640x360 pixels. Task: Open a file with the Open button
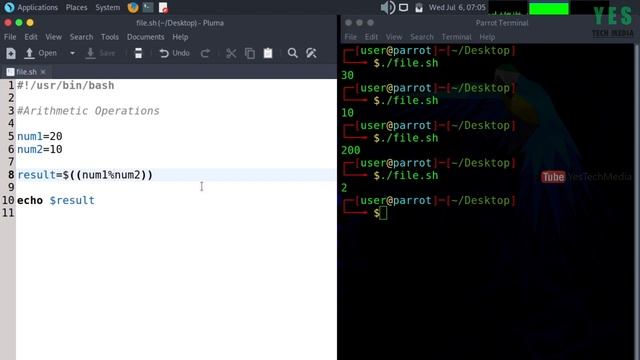[x=41, y=53]
